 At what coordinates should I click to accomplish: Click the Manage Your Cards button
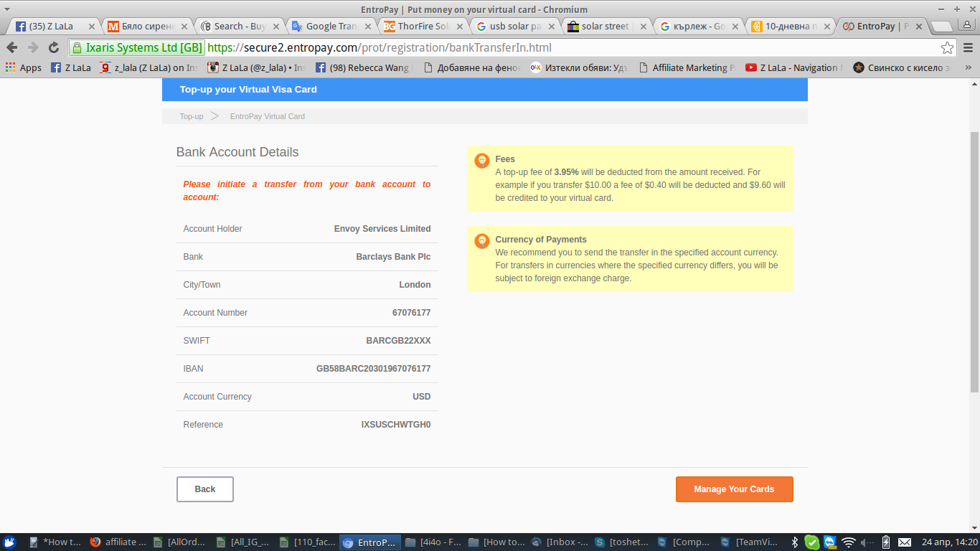(x=734, y=489)
